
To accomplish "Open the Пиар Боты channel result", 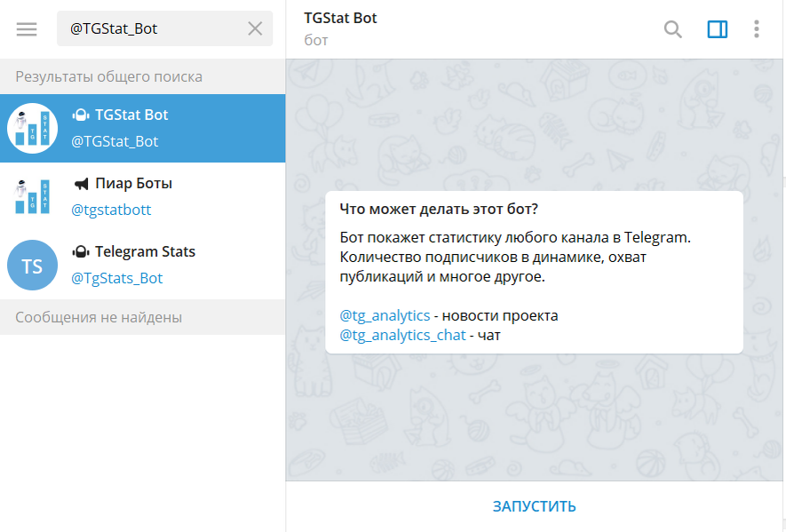I will pyautogui.click(x=143, y=196).
